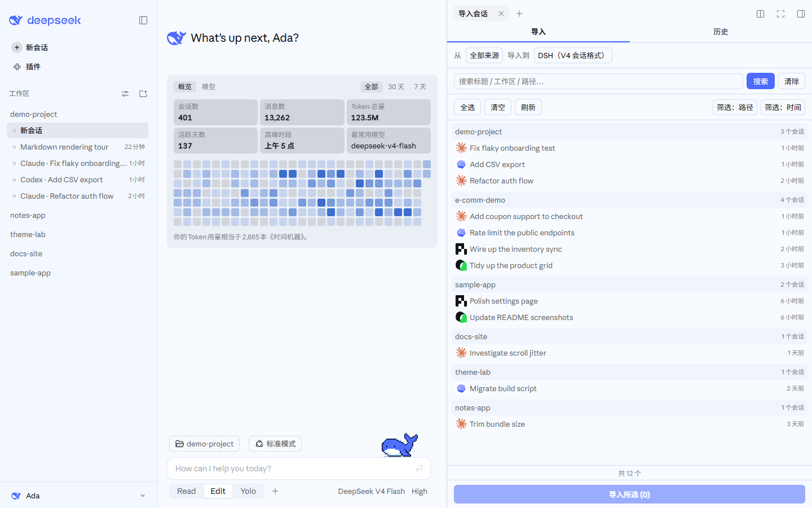812x508 pixels.
Task: Click the add workspace folder icon
Action: (143, 94)
